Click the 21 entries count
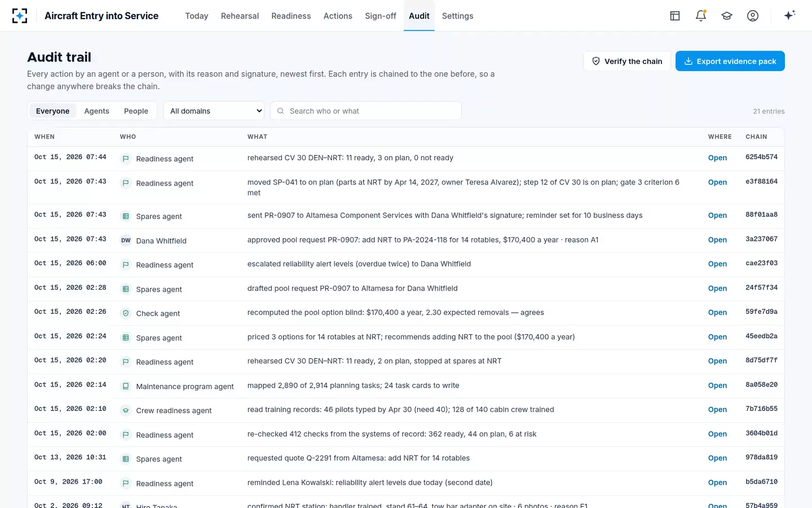This screenshot has width=812, height=508. pyautogui.click(x=769, y=111)
